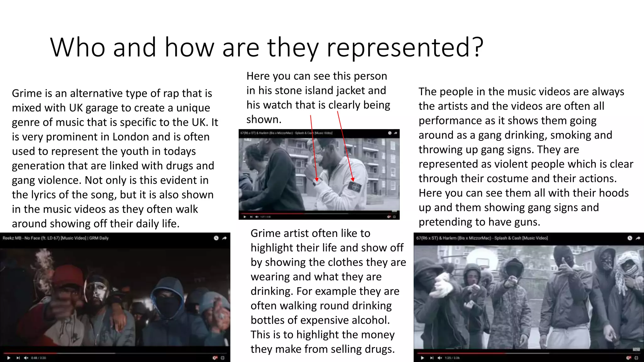
Task: Play the bottom-right Splash & Cash video
Action: point(422,358)
